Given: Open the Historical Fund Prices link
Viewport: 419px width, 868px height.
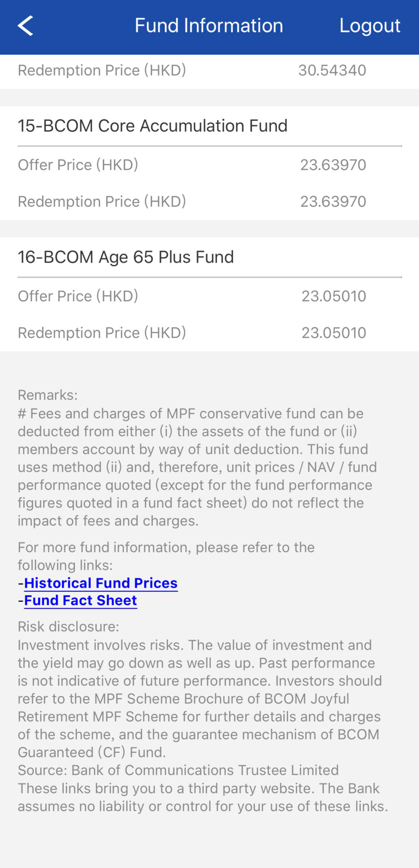Looking at the screenshot, I should [101, 583].
